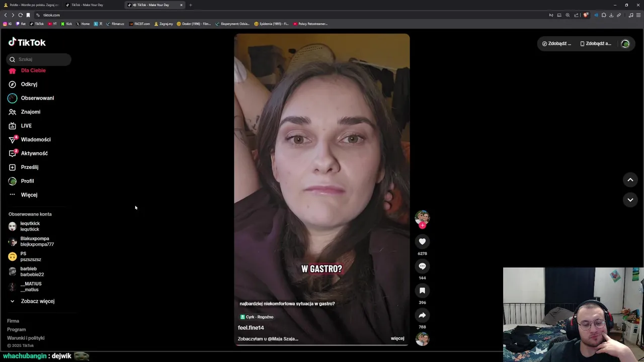Open a new browser tab
Viewport: 644px width, 362px height.
pyautogui.click(x=191, y=5)
